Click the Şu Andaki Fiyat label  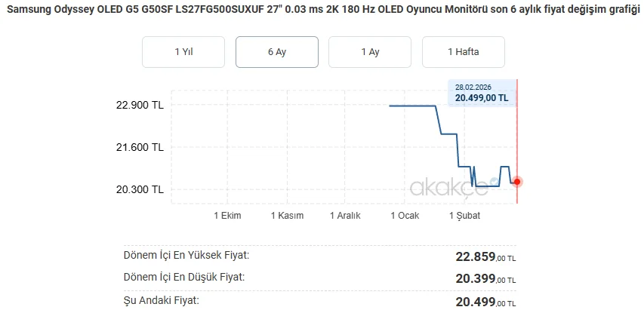161,300
